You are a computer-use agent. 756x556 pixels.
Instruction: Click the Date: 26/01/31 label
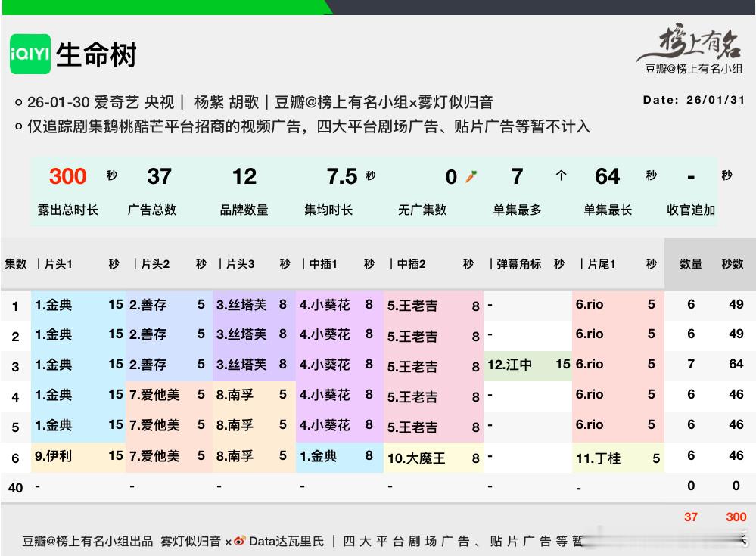coord(693,100)
